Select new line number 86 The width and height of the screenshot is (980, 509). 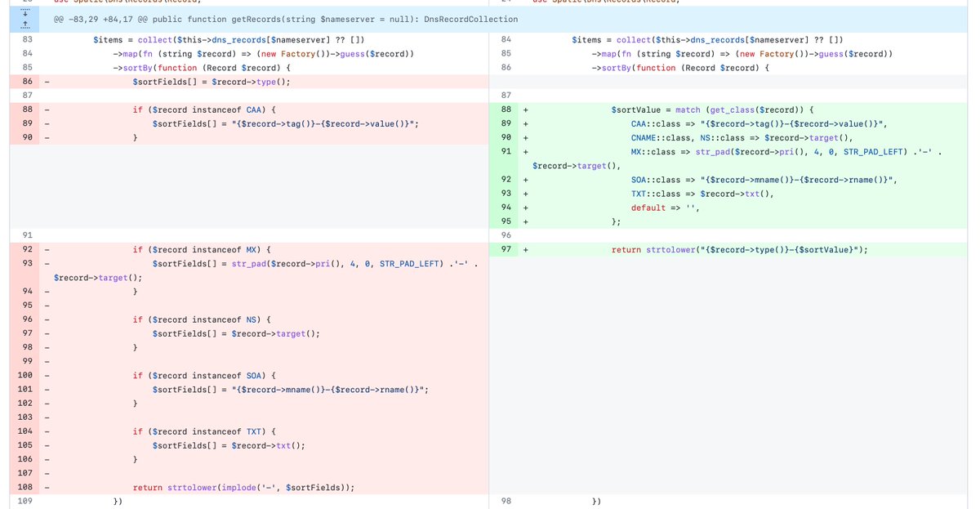click(x=506, y=67)
